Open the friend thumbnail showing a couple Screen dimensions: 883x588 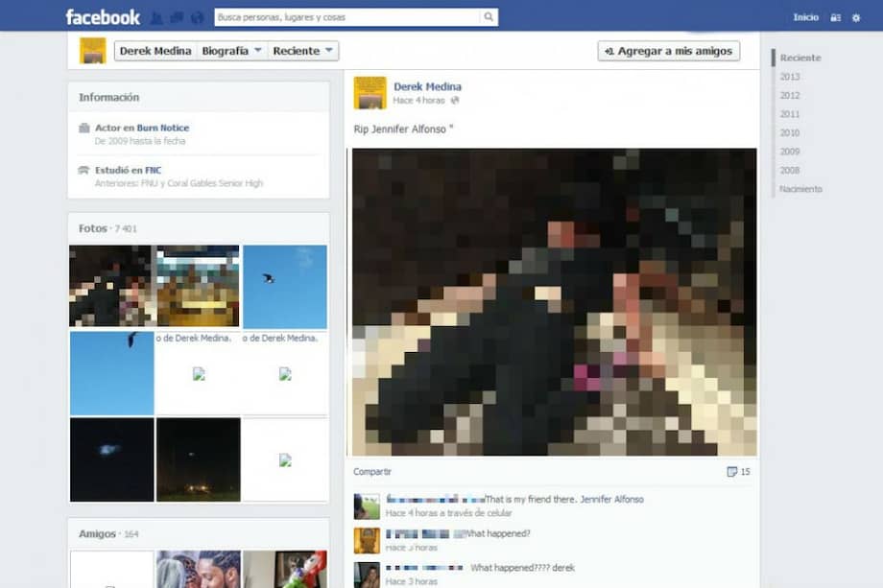[199, 570]
